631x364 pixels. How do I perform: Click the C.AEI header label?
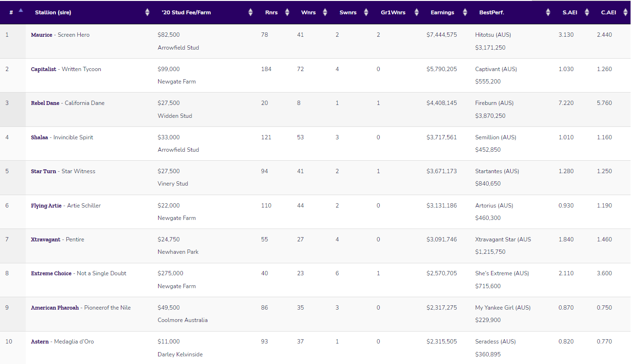[609, 12]
